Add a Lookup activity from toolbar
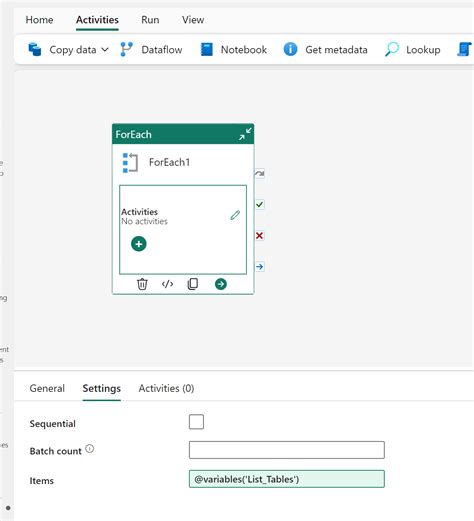The width and height of the screenshot is (474, 521). [x=413, y=50]
